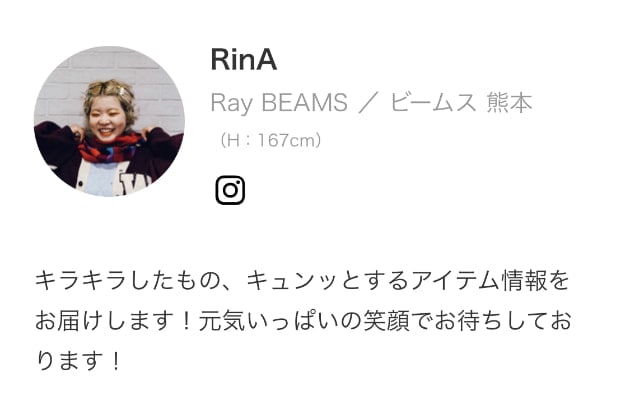Click お待ちしてお at the second line's end
Viewport: 630px width, 411px height.
pos(502,321)
